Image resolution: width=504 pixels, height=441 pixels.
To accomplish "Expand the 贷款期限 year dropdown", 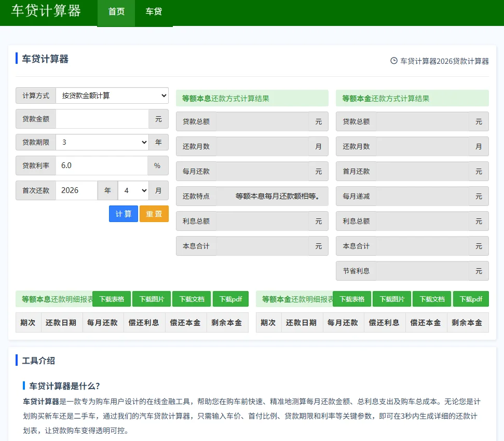I will click(102, 142).
